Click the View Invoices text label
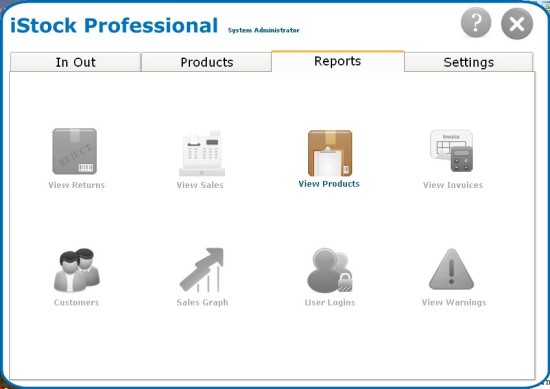The height and width of the screenshot is (389, 550). (x=453, y=185)
